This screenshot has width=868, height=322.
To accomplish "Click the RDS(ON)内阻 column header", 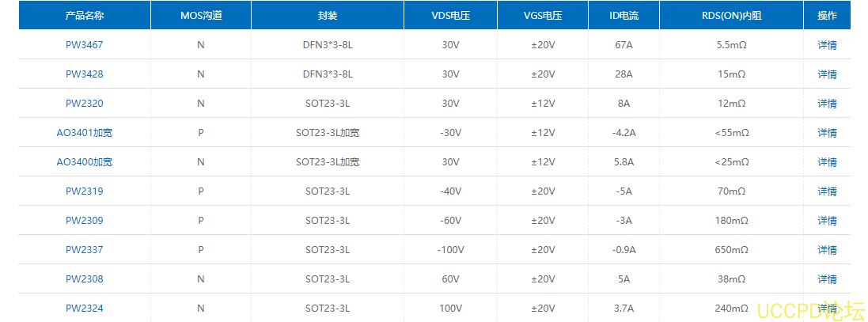I will tap(730, 16).
